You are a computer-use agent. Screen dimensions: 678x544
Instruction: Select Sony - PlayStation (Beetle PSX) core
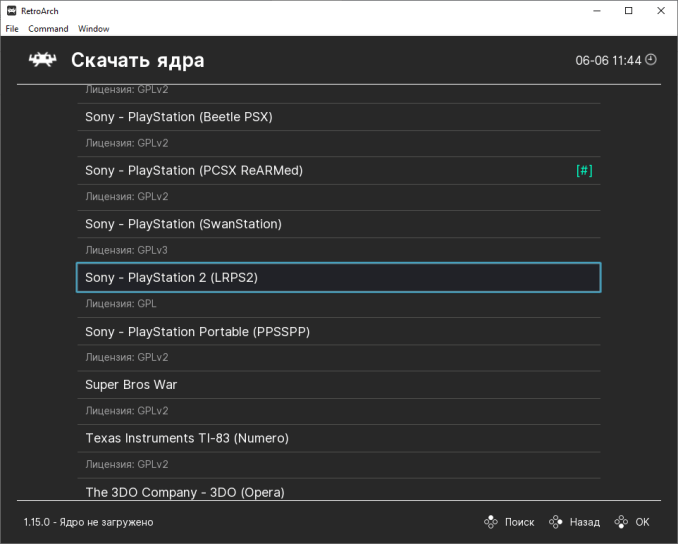tap(339, 117)
